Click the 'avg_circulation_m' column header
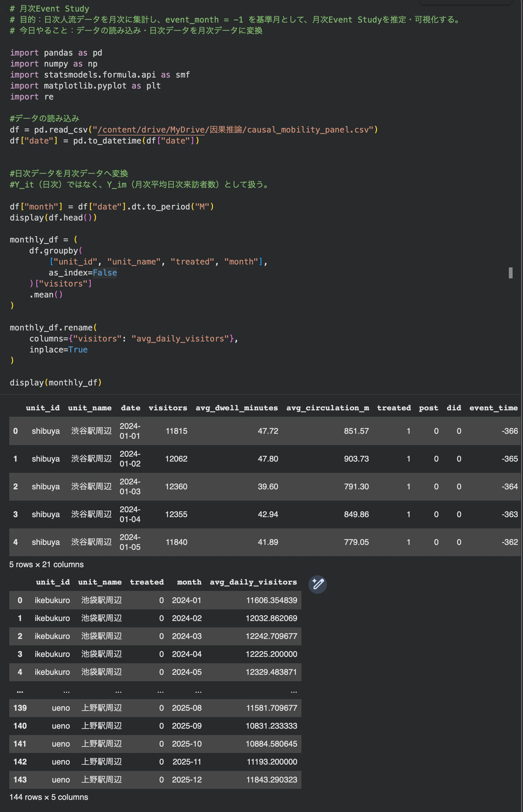523x812 pixels. pyautogui.click(x=328, y=408)
